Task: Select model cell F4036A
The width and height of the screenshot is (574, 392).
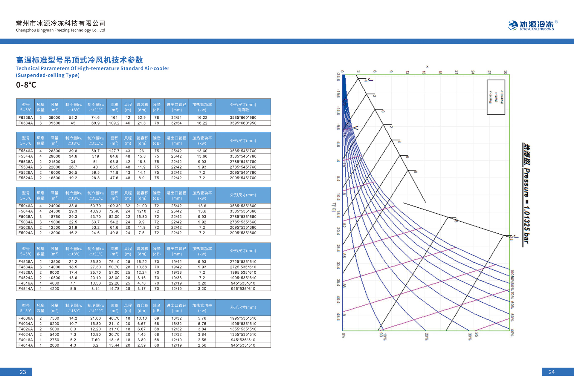Action: click(x=25, y=318)
